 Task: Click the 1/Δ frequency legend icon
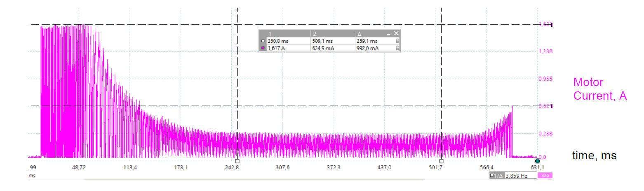pos(496,175)
